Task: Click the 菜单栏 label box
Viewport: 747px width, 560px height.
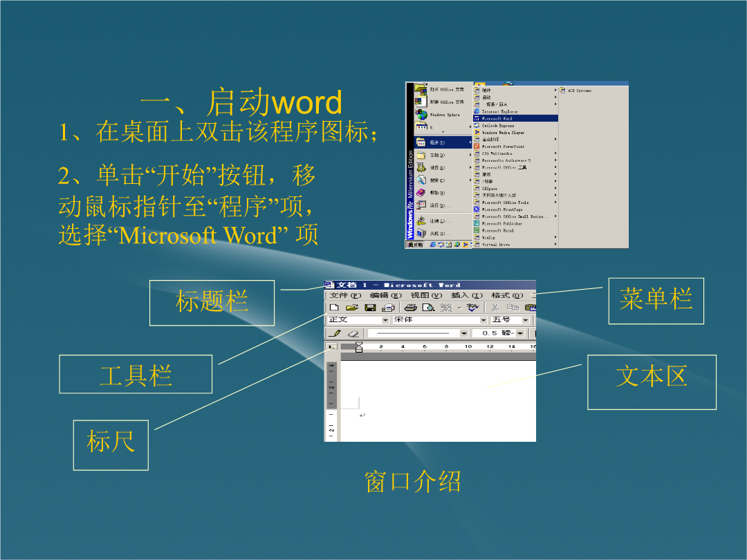Action: [656, 301]
